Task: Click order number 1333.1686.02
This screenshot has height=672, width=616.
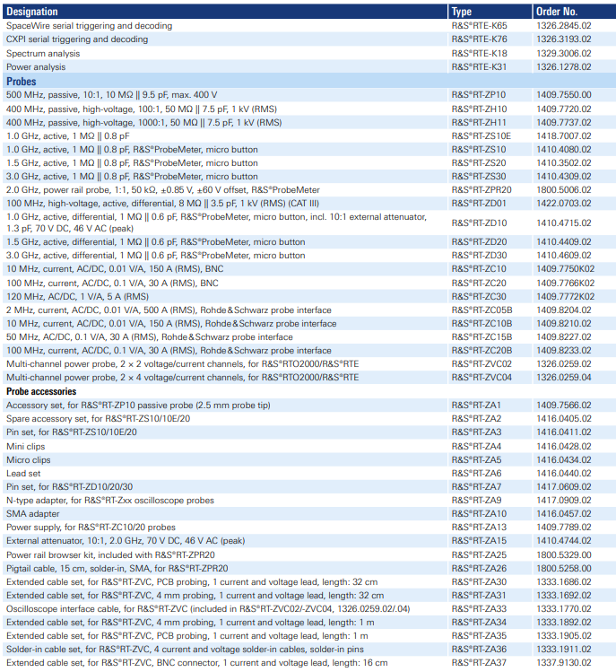Action: [564, 582]
